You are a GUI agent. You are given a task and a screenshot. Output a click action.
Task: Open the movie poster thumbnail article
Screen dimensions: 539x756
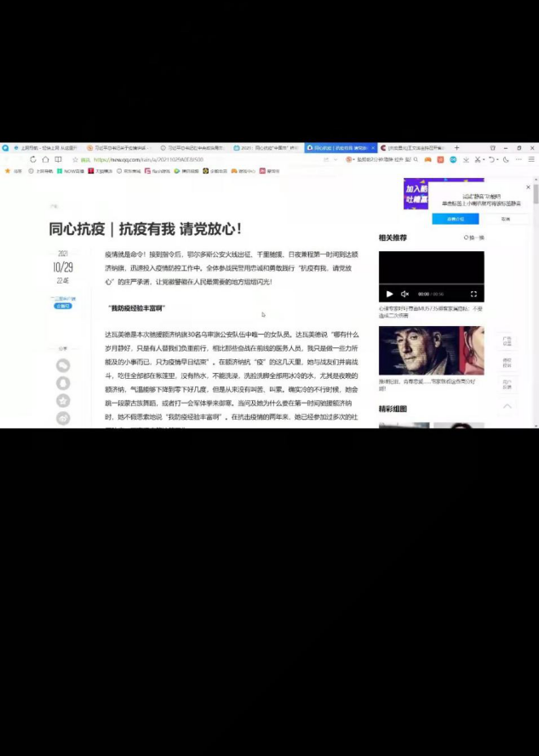(x=431, y=351)
